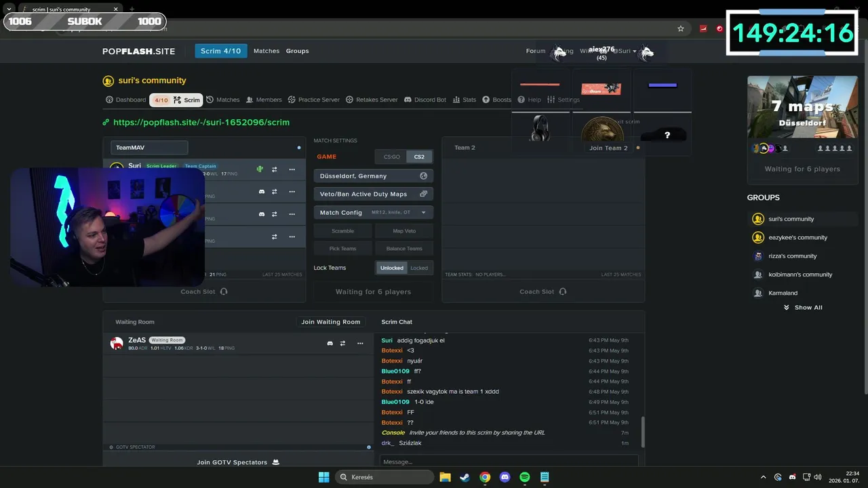Set Lock Teams to Unlocked

coord(391,268)
